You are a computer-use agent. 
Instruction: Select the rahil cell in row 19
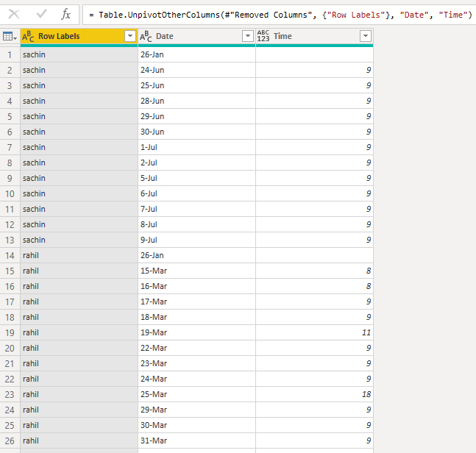79,333
